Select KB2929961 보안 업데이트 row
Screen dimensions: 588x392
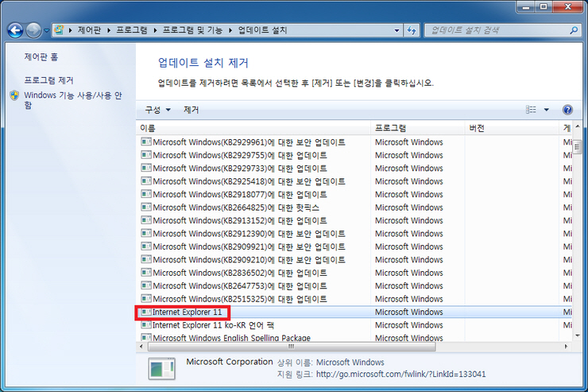point(354,142)
